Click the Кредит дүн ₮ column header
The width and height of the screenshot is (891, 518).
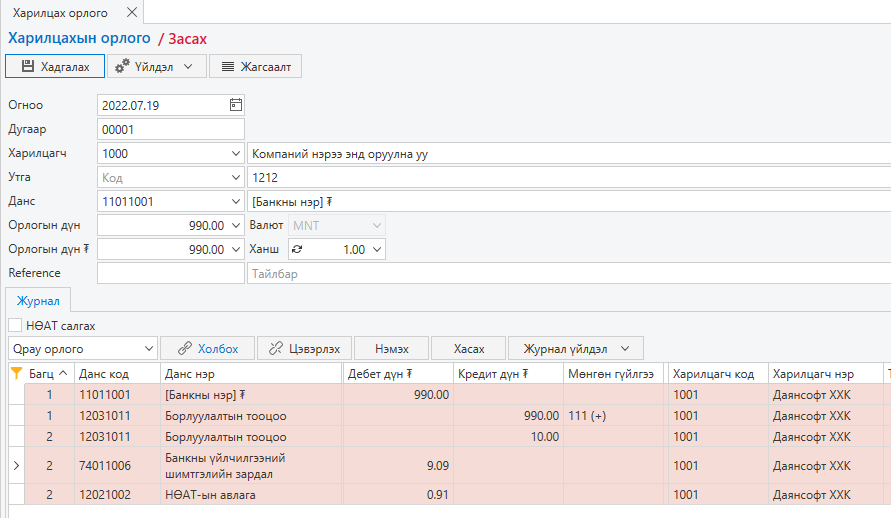[508, 374]
